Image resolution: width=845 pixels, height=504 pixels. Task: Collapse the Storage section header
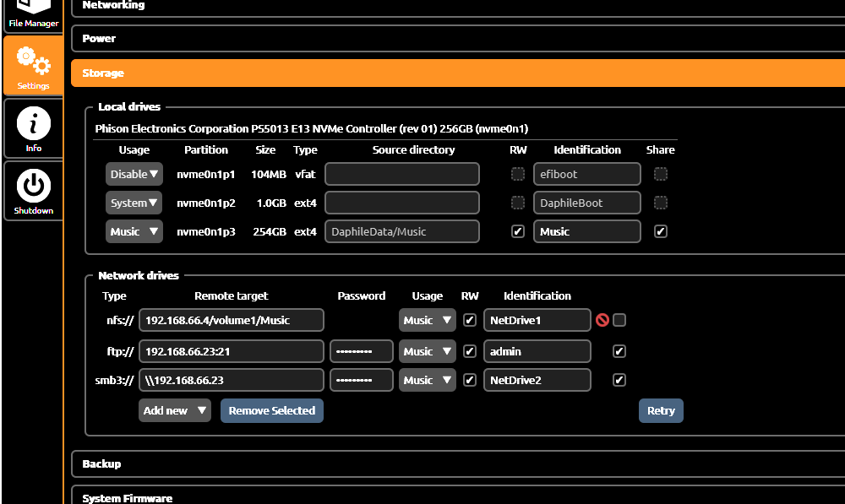(458, 73)
